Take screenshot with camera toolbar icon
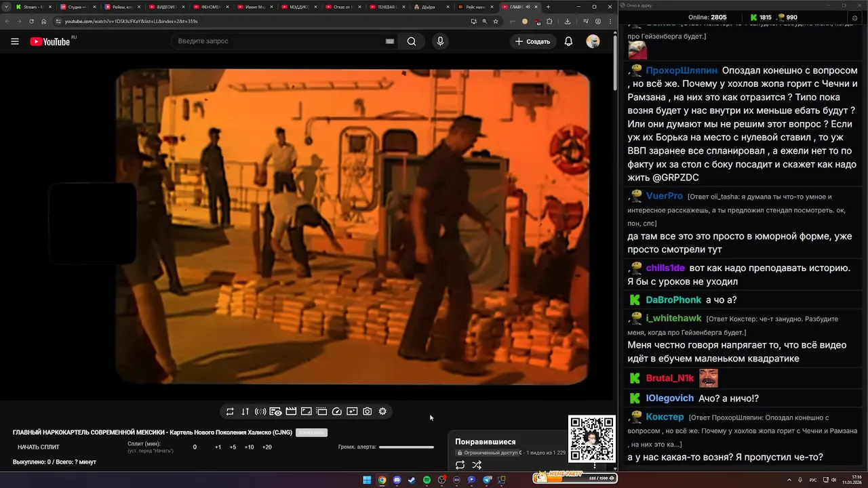 coord(367,411)
